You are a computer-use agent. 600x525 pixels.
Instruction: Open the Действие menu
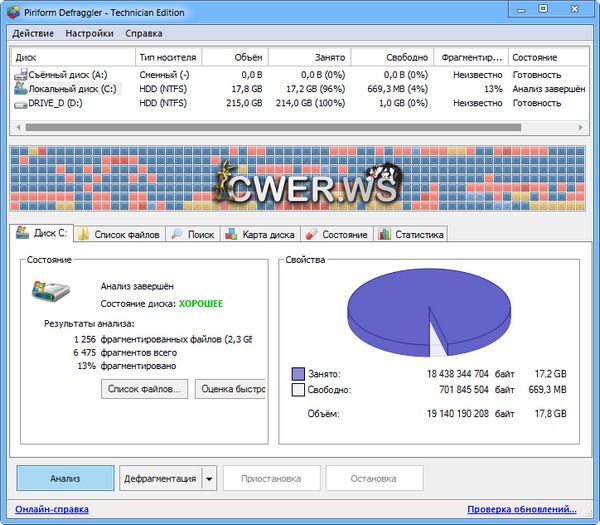coord(32,33)
